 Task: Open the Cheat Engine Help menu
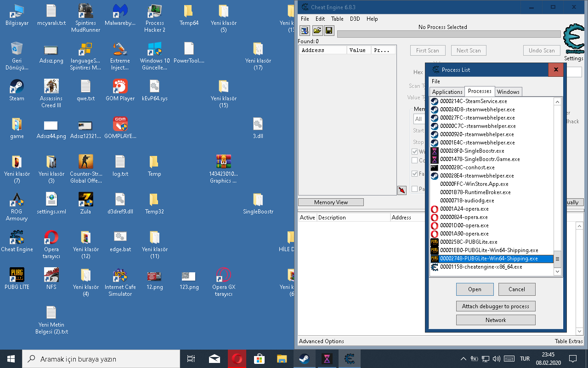coord(373,19)
